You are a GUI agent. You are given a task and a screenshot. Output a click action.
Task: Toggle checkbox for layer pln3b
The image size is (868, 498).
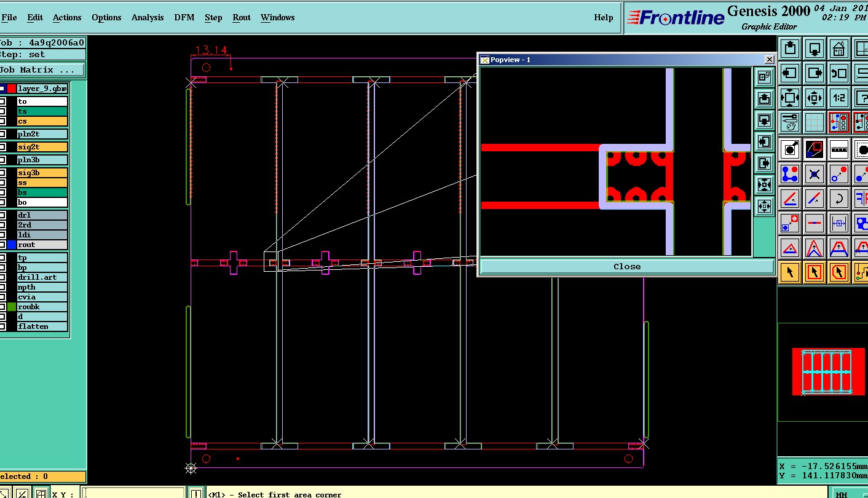tap(2, 160)
